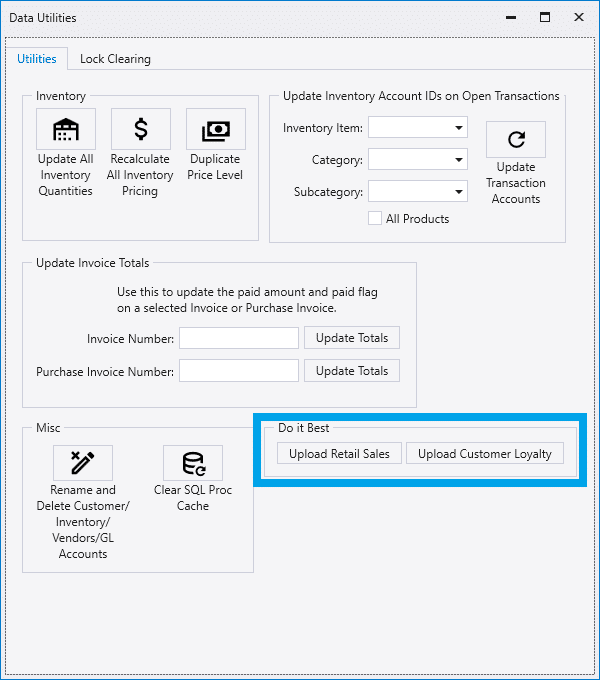The height and width of the screenshot is (680, 600).
Task: Close the Data Utilities window
Action: 579,17
